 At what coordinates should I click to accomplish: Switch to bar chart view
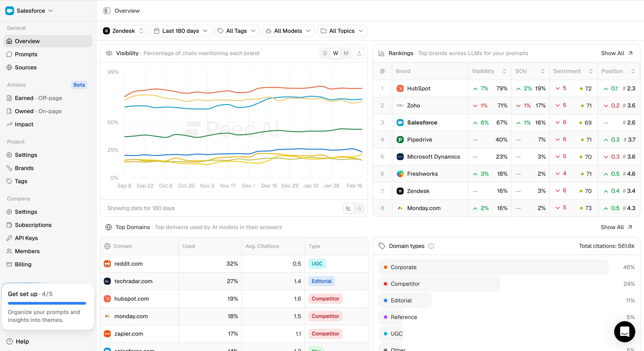pos(359,208)
